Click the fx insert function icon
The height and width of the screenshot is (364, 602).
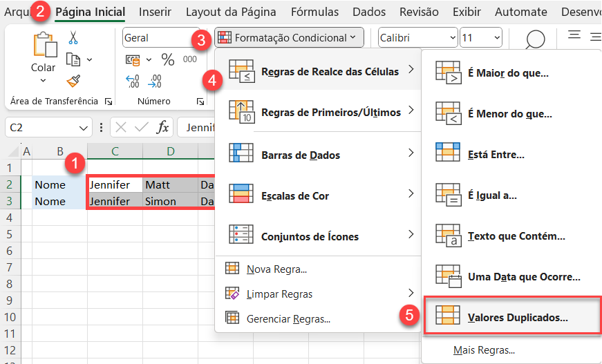coord(163,127)
